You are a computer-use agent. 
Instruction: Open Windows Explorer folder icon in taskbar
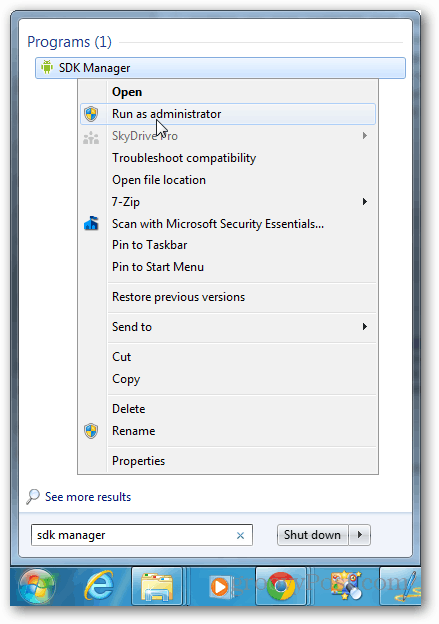point(157,587)
